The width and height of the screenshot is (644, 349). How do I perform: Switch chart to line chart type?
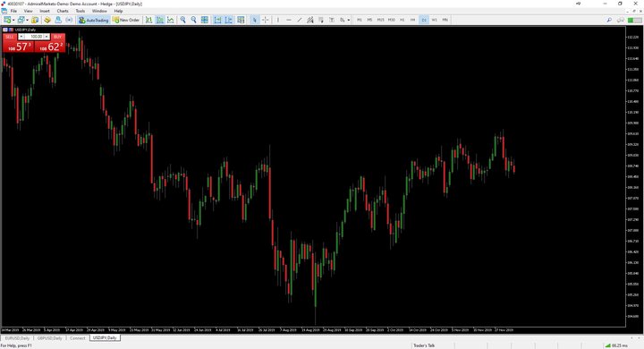click(x=171, y=20)
